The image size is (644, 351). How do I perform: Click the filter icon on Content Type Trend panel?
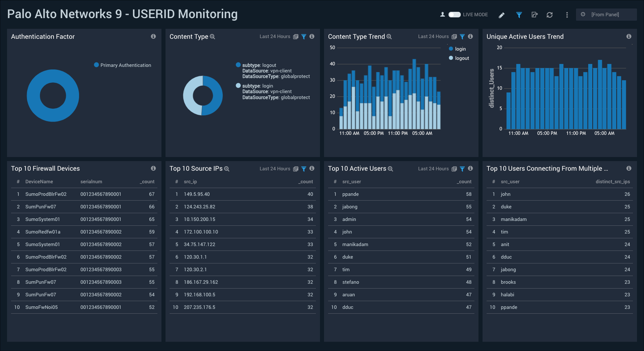(x=462, y=37)
